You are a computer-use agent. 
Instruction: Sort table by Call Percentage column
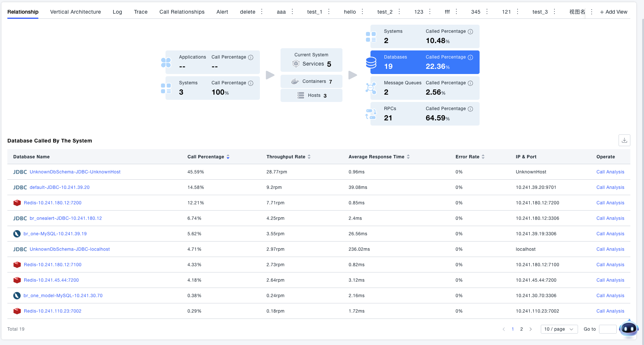(228, 157)
